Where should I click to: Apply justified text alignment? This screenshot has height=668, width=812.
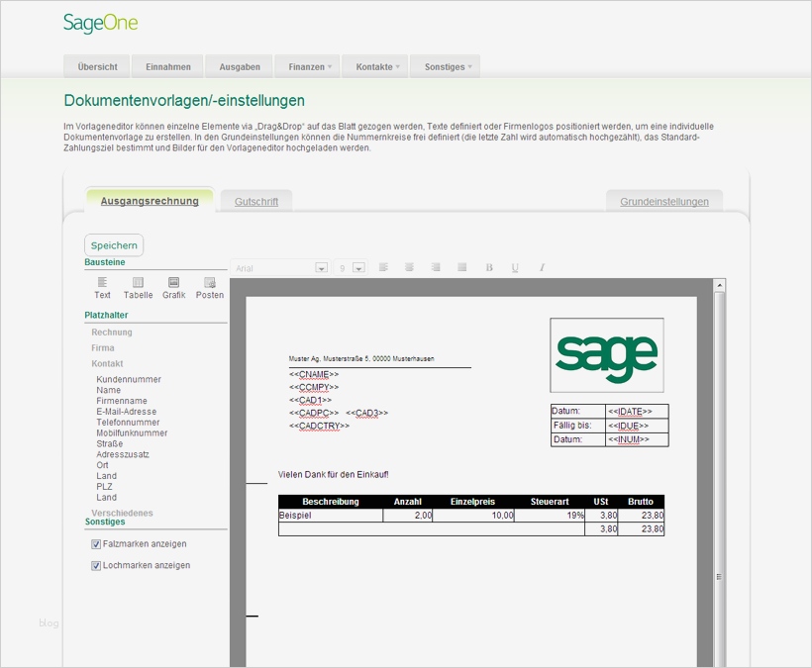click(x=461, y=267)
